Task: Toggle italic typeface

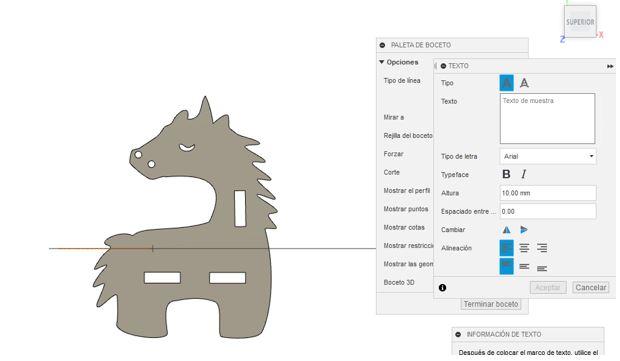Action: pyautogui.click(x=524, y=174)
